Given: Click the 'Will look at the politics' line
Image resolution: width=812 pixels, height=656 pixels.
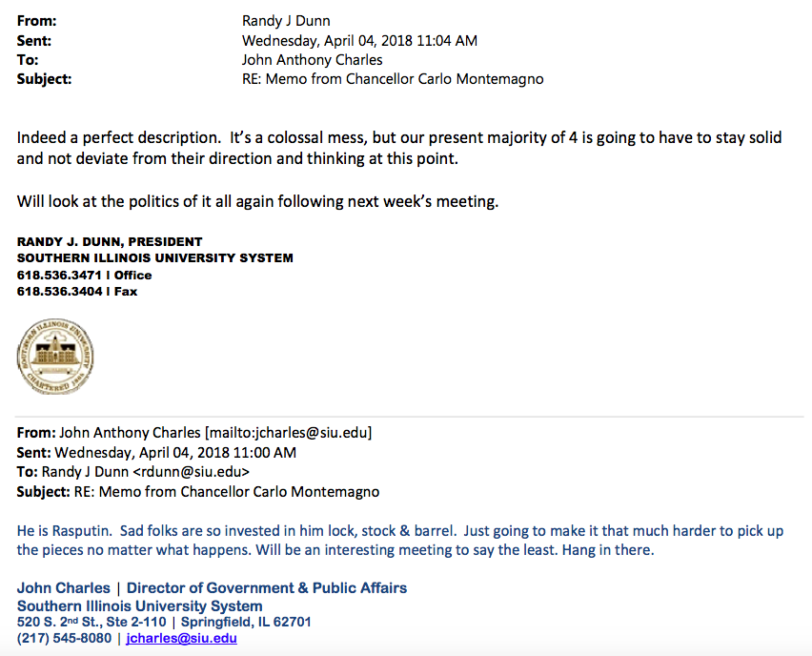Looking at the screenshot, I should click(257, 201).
